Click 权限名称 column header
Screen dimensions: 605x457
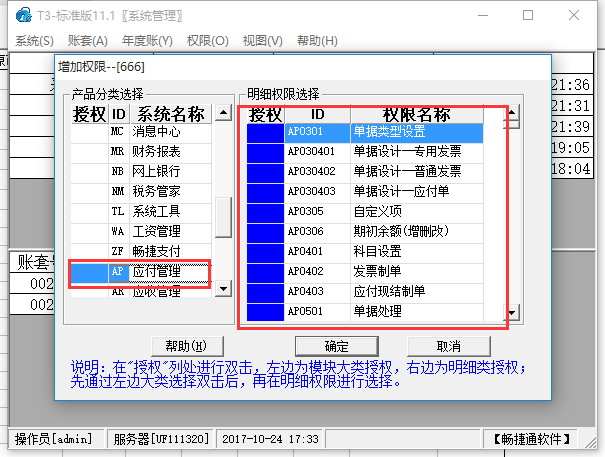coord(417,114)
